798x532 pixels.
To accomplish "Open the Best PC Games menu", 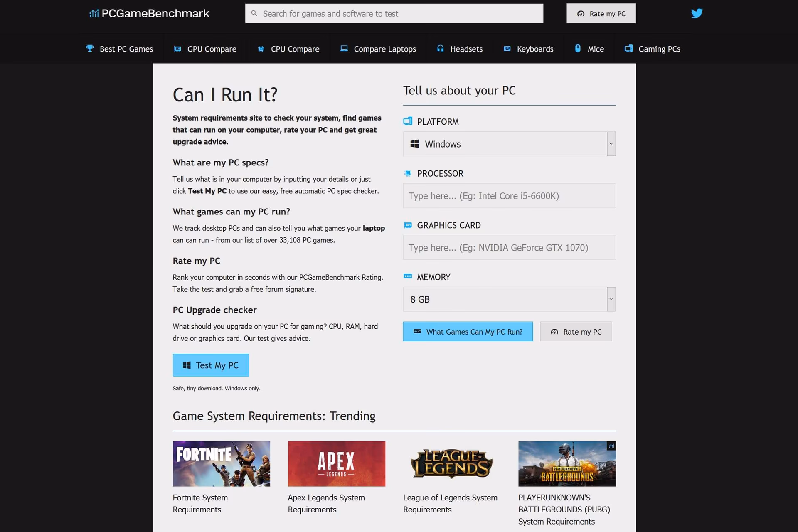I will [119, 49].
